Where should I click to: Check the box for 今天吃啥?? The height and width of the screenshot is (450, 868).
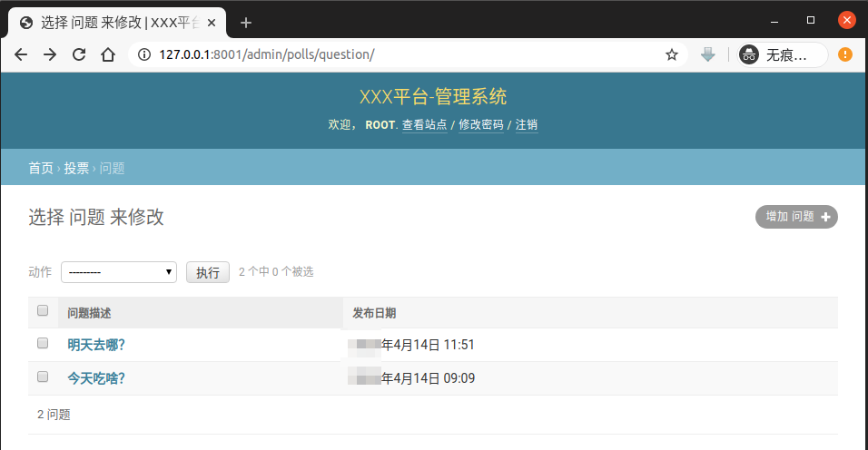click(43, 377)
